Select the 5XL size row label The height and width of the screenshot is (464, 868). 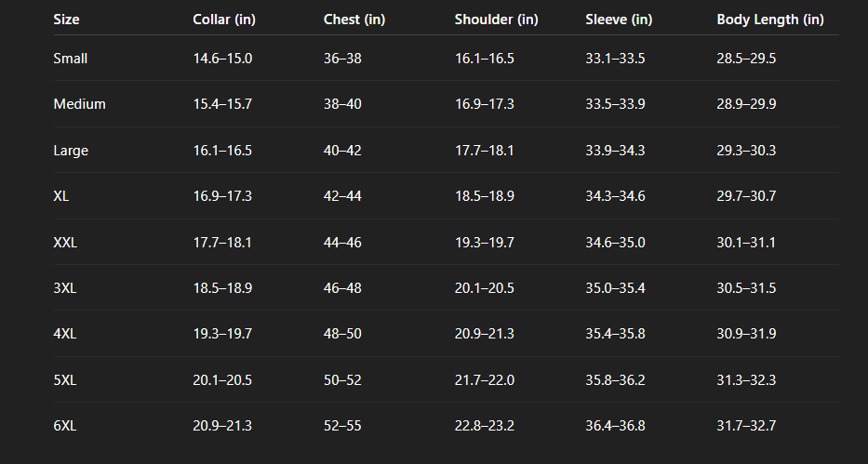pos(65,380)
